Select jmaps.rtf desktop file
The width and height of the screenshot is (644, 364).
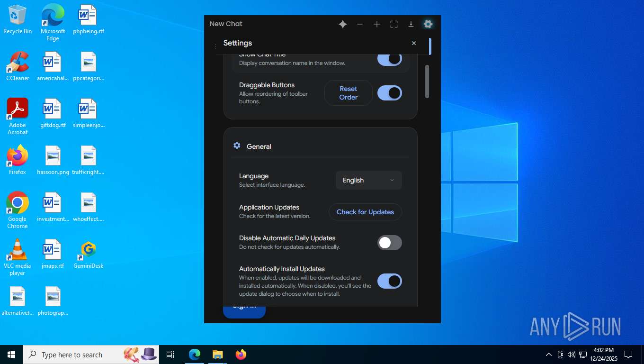pos(53,254)
